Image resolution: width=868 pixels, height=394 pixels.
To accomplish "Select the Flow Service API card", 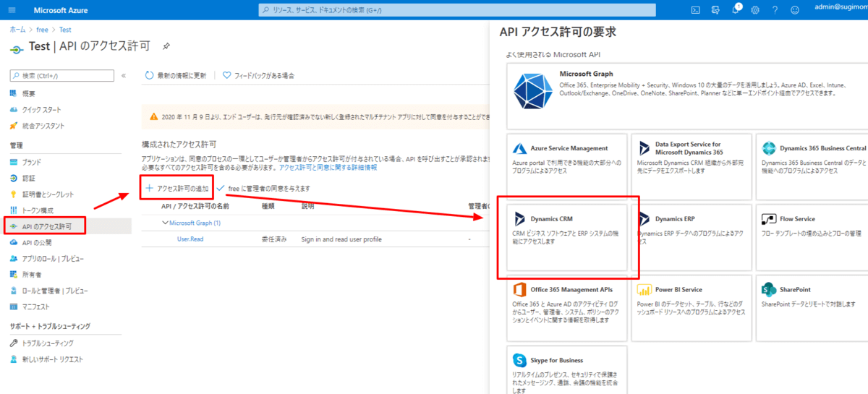I will [812, 237].
